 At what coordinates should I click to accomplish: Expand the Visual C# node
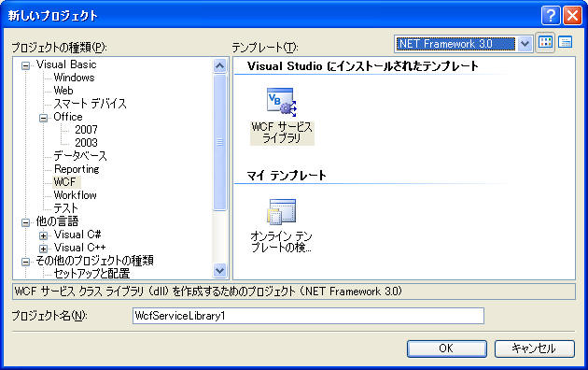(x=44, y=236)
